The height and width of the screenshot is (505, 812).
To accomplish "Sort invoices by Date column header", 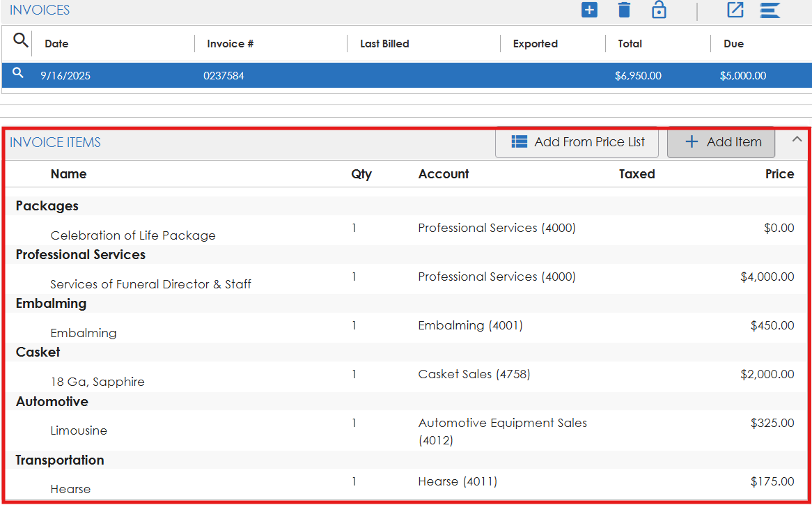I will [56, 44].
